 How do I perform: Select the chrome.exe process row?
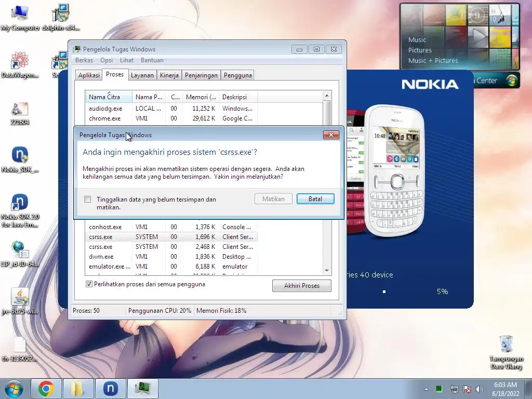pyautogui.click(x=171, y=118)
